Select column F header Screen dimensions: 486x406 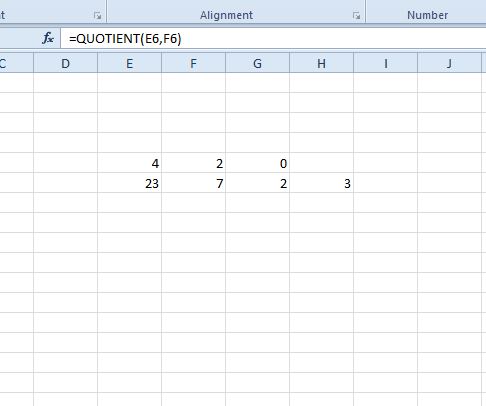click(194, 63)
